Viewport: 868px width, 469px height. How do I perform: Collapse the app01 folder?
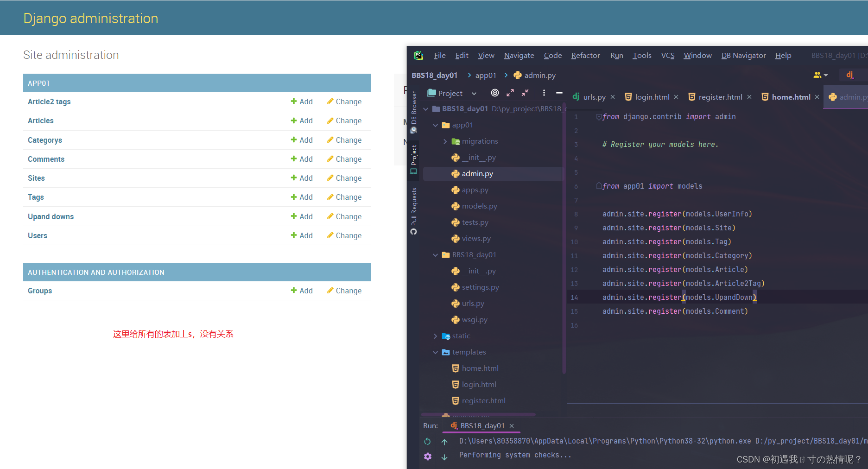pyautogui.click(x=436, y=125)
